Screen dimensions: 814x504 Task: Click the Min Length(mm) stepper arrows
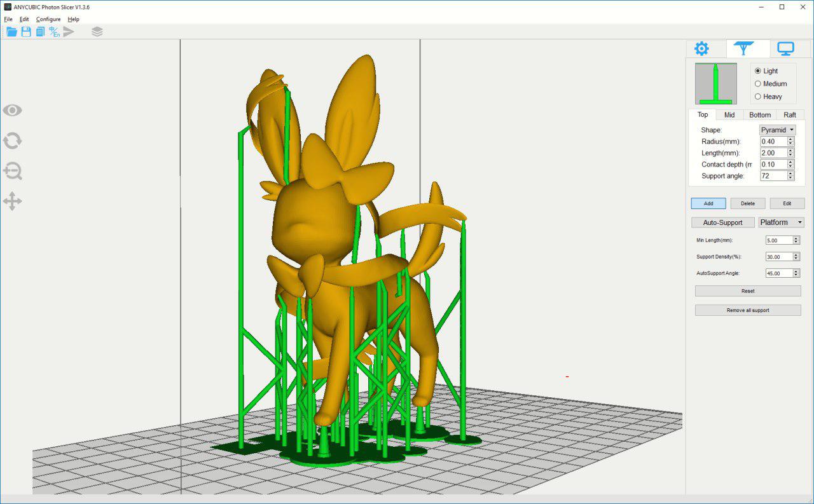point(796,240)
